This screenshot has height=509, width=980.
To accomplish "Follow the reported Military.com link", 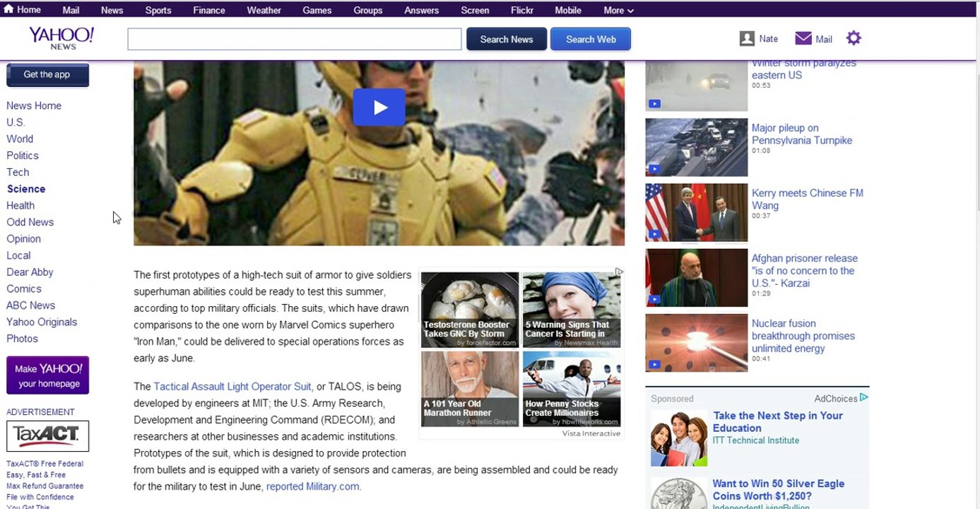I will click(313, 486).
